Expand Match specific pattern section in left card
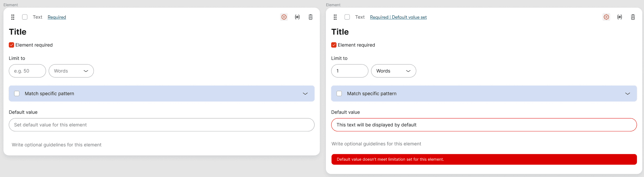The height and width of the screenshot is (177, 644). 305,94
